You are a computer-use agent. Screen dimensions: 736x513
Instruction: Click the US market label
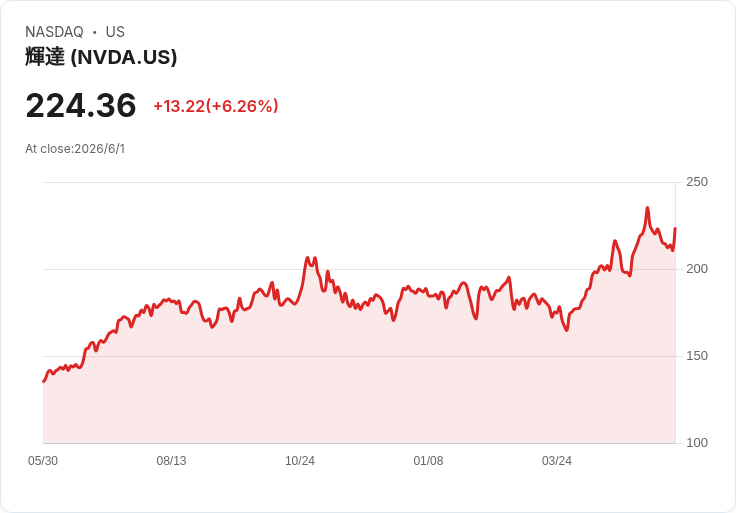coord(115,32)
